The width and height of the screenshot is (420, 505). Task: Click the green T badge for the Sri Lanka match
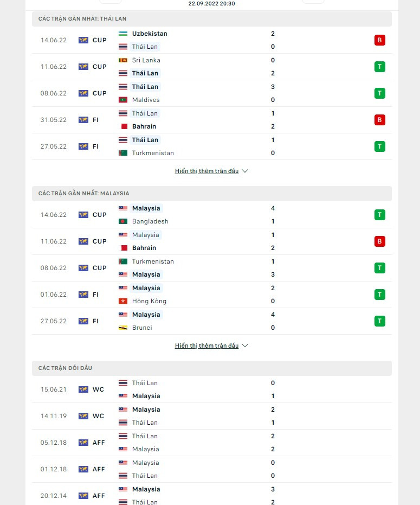(380, 67)
